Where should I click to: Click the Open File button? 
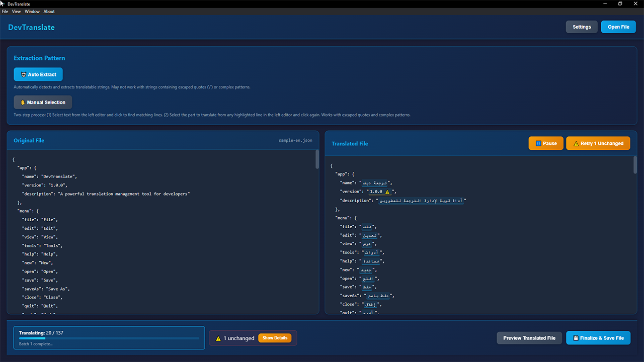click(618, 27)
